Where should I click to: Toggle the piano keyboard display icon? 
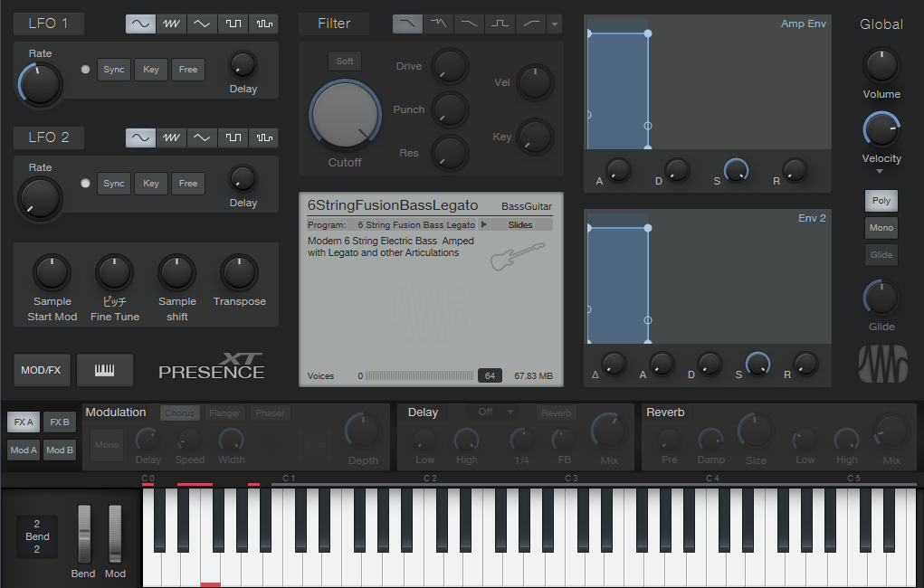click(x=105, y=370)
